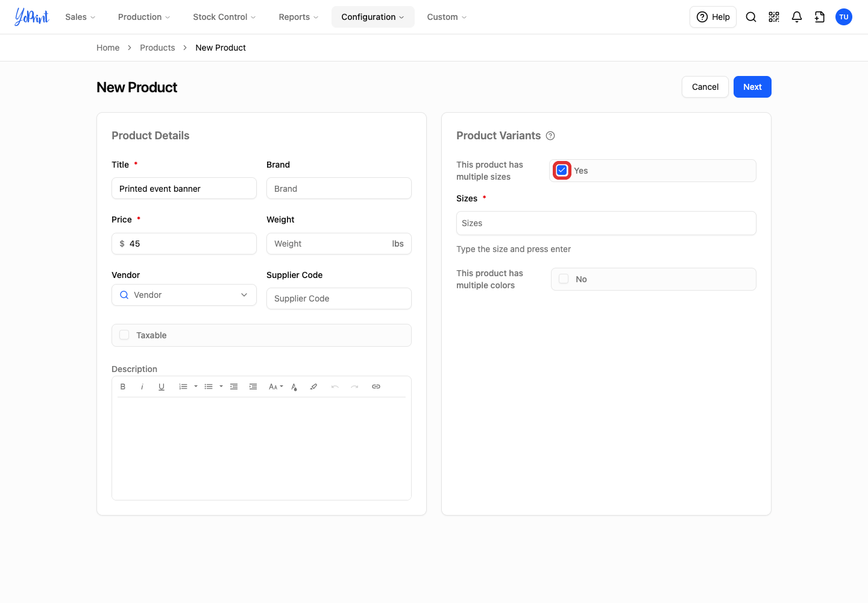868x603 pixels.
Task: Open the Custom menu
Action: tap(447, 17)
